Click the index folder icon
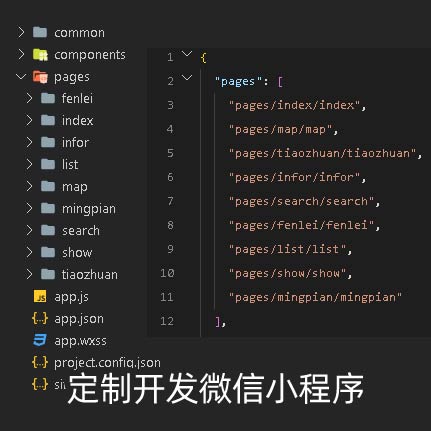 pos(48,120)
